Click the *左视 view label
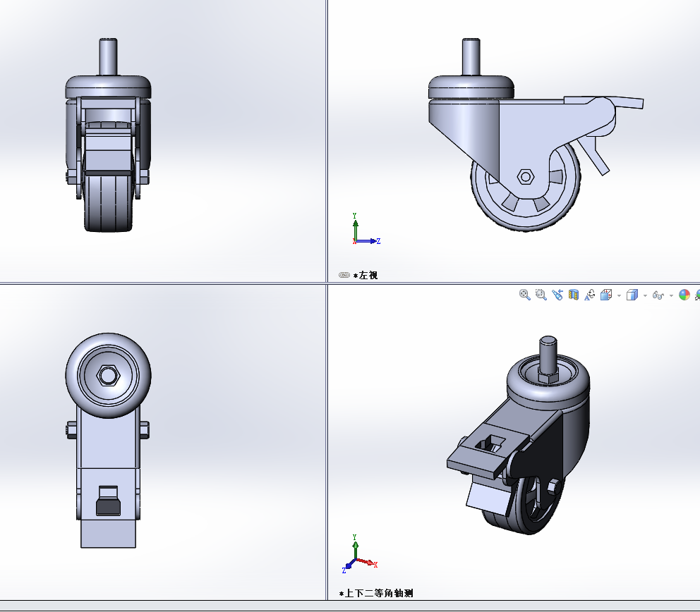This screenshot has width=700, height=612. coord(366,275)
